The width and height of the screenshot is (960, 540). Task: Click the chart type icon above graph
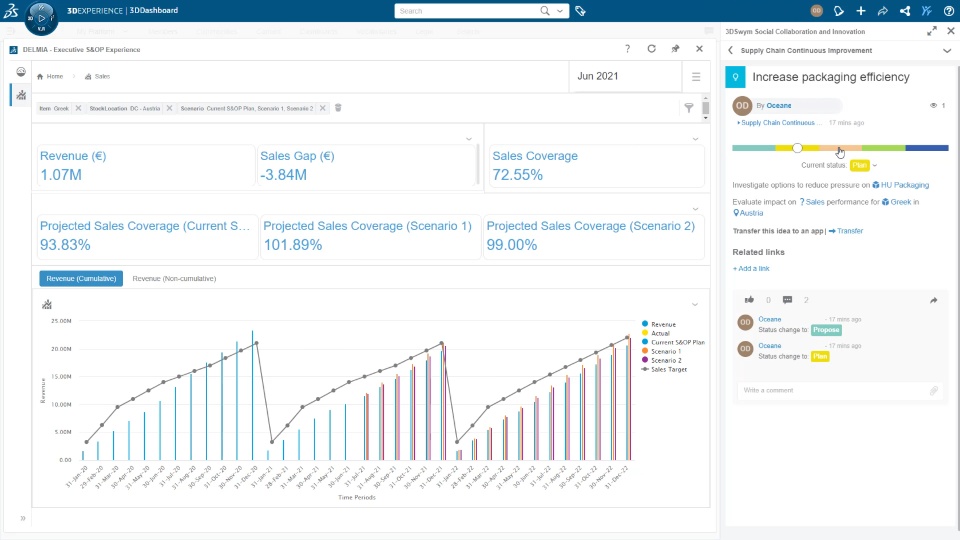47,304
